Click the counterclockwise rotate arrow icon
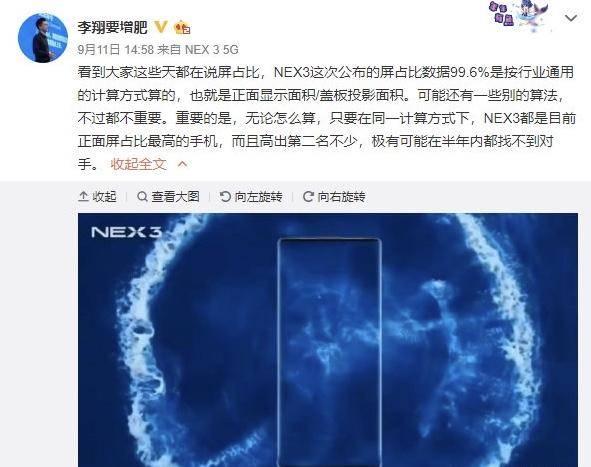The width and height of the screenshot is (591, 467). pos(225,196)
